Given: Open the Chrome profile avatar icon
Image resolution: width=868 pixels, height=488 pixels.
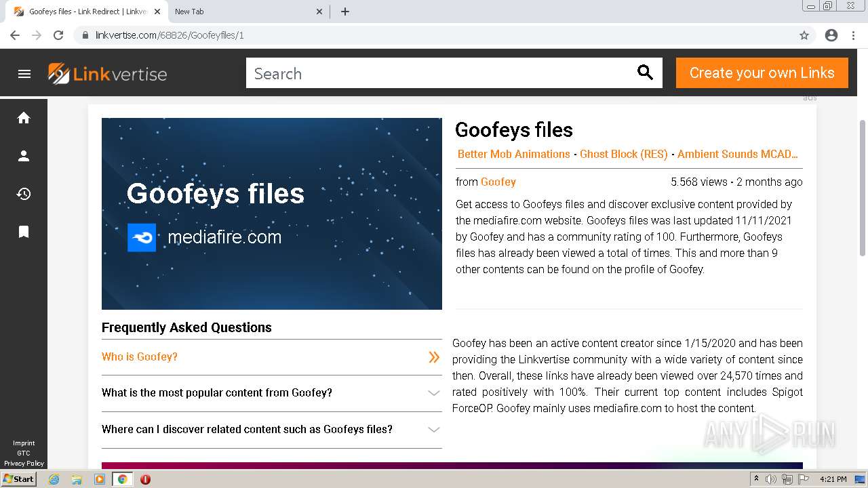Looking at the screenshot, I should (831, 35).
